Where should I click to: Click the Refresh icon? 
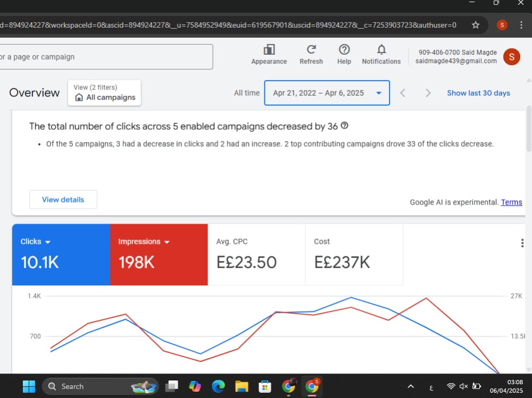point(311,54)
